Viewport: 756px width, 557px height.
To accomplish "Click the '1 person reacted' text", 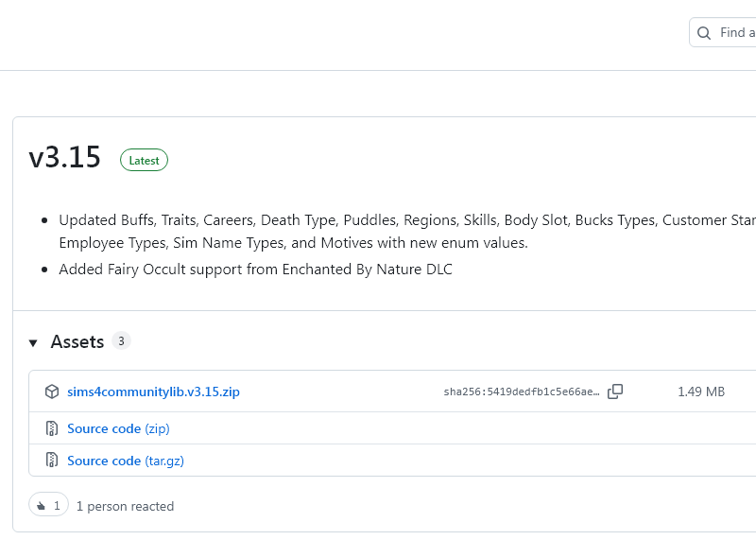I will 126,506.
